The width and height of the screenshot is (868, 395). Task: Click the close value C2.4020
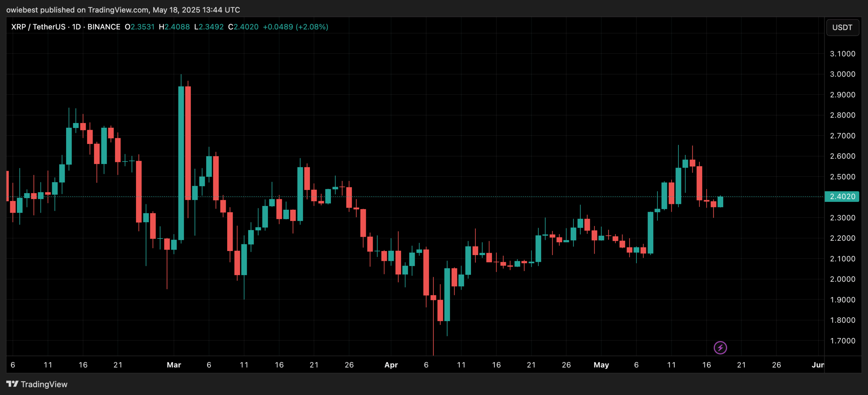click(243, 27)
